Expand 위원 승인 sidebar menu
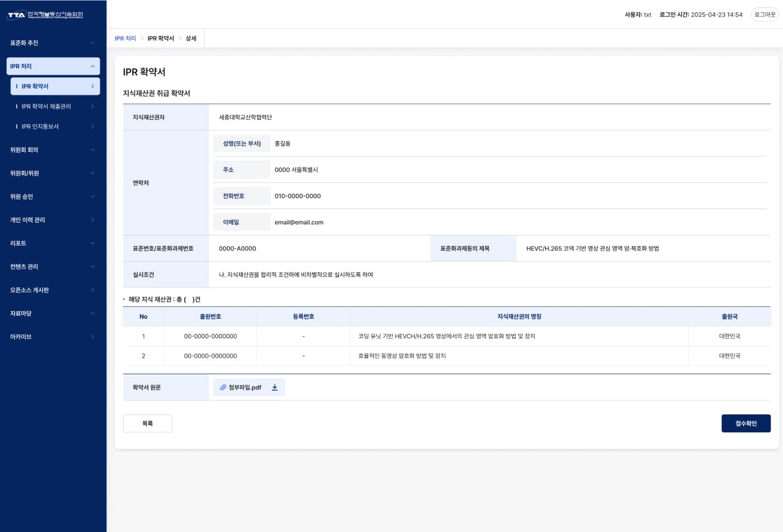783x532 pixels. [53, 197]
